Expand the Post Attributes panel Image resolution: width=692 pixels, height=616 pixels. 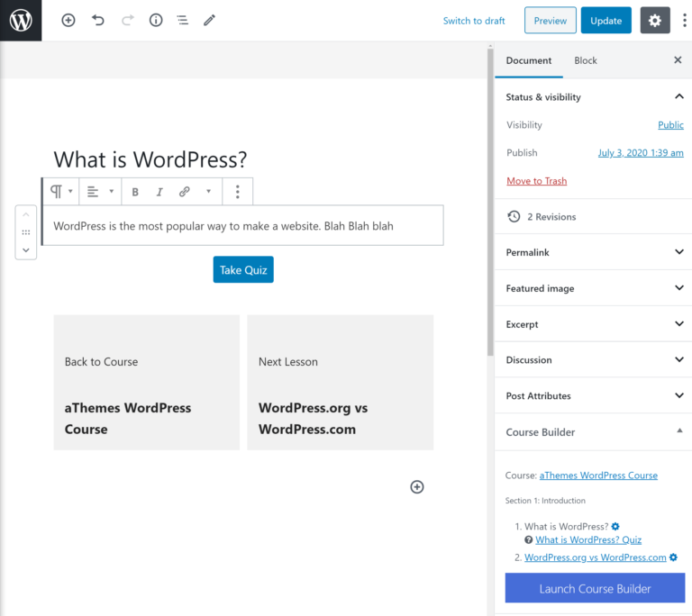click(x=594, y=395)
